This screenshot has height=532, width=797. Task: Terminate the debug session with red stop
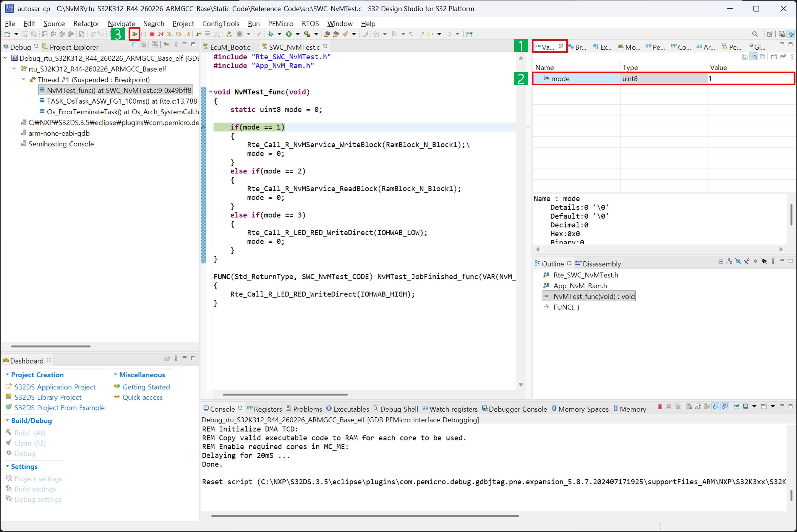tap(152, 34)
